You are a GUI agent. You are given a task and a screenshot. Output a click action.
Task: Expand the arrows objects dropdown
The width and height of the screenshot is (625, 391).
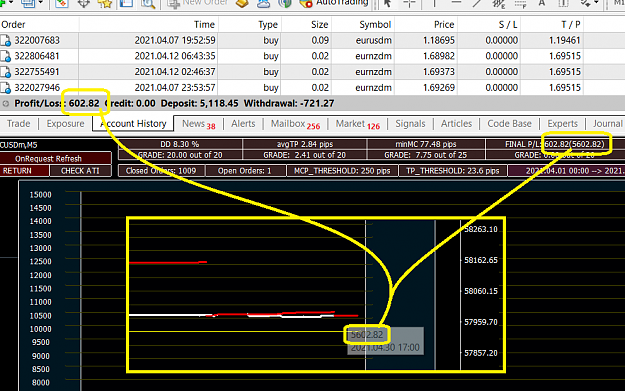pyautogui.click(x=596, y=2)
